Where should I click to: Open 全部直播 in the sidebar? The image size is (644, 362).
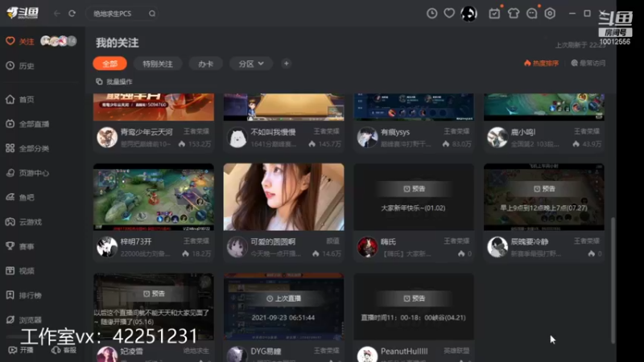coord(27,124)
